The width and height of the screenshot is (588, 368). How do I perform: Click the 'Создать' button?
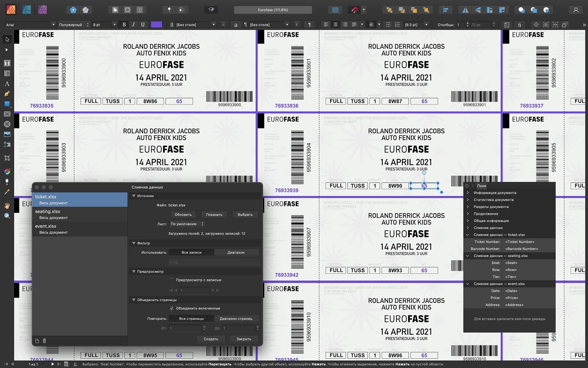tap(211, 339)
